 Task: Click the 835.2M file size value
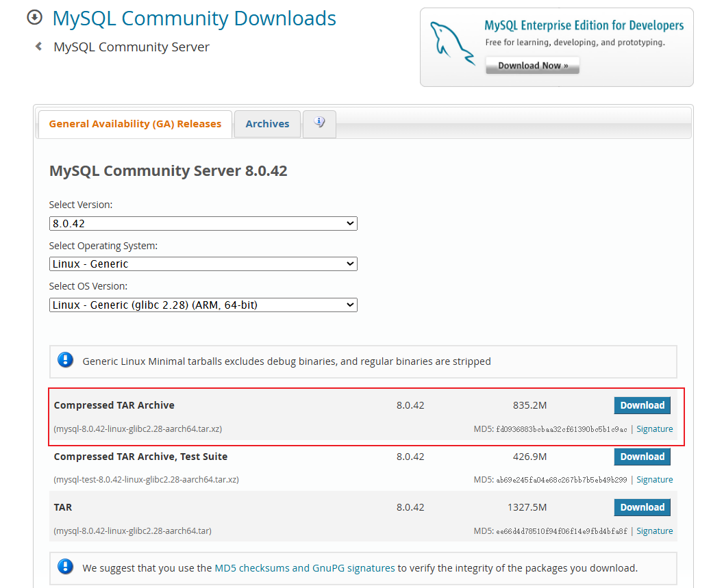pyautogui.click(x=529, y=405)
